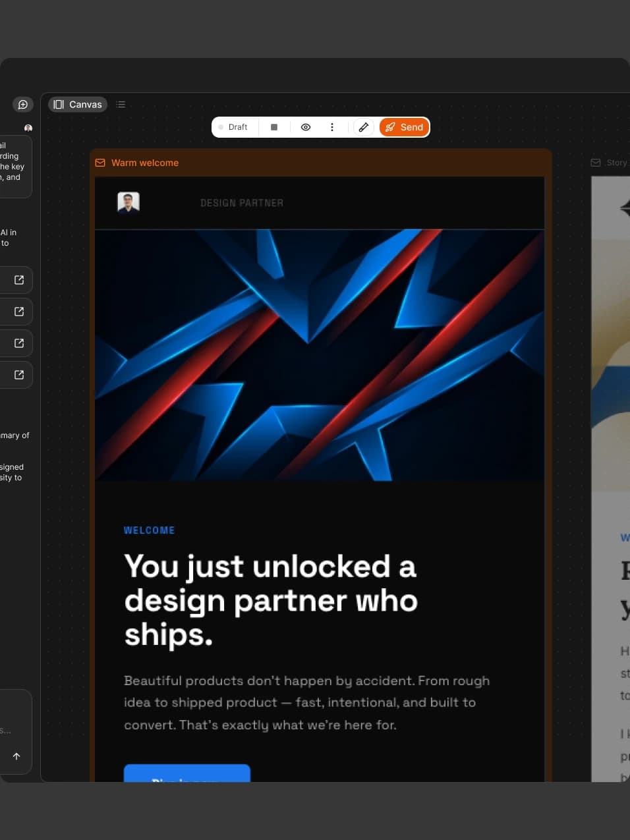
Task: Toggle preview with the eye icon
Action: click(x=306, y=127)
